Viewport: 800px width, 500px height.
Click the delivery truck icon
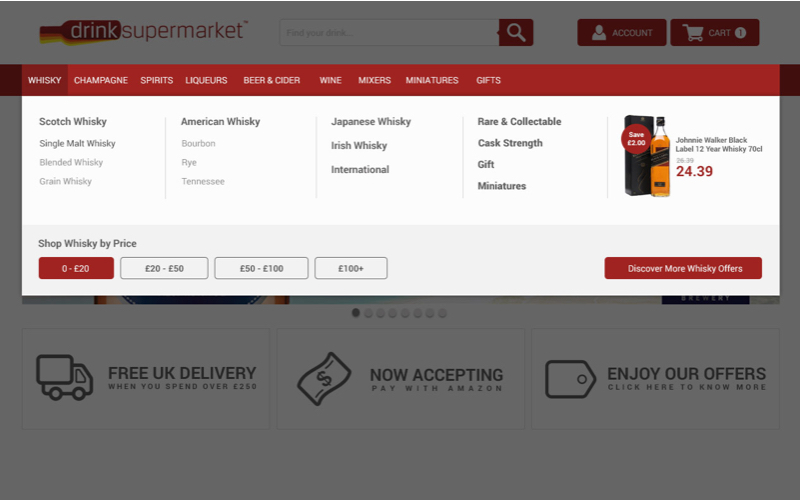64,378
